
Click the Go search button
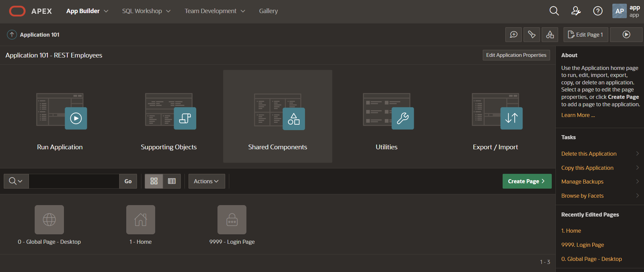point(128,181)
